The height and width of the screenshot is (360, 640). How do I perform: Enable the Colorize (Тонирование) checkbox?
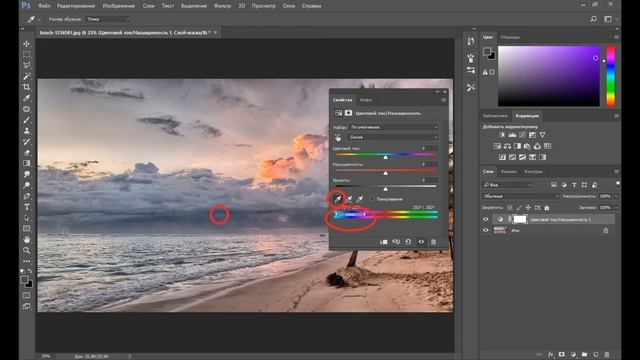372,199
